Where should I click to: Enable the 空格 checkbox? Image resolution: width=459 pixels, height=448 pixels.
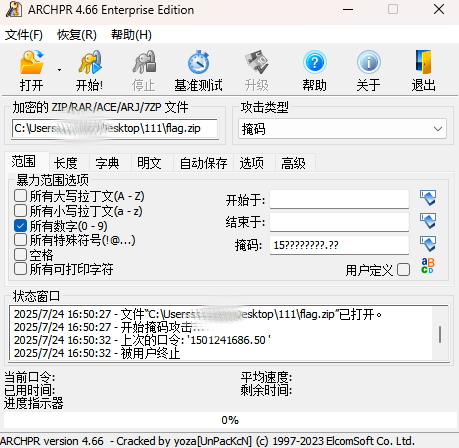pos(20,254)
